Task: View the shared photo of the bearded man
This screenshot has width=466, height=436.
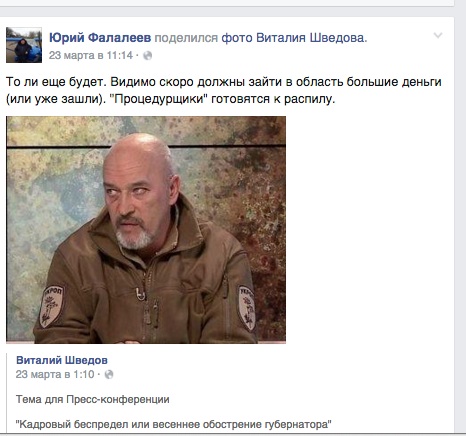Action: 146,230
